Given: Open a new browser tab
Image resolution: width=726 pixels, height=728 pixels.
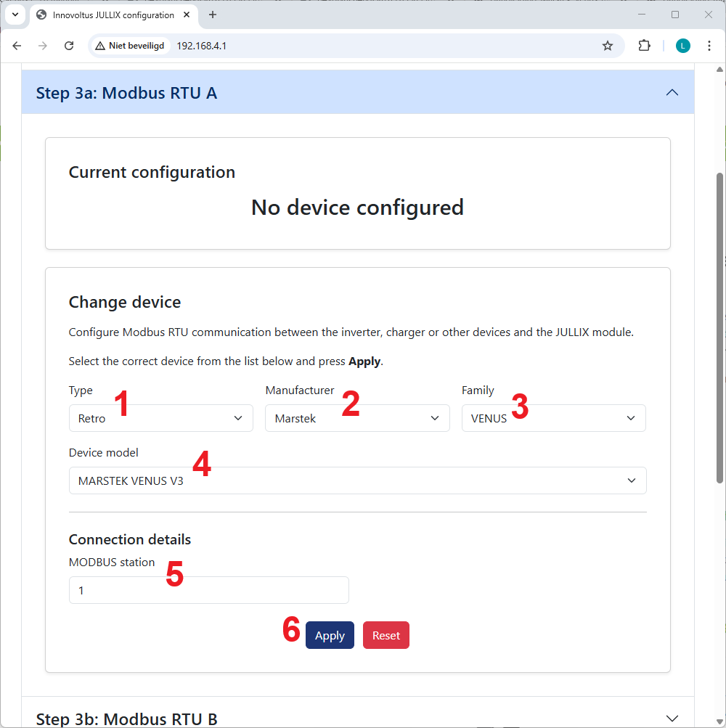Looking at the screenshot, I should tap(213, 15).
